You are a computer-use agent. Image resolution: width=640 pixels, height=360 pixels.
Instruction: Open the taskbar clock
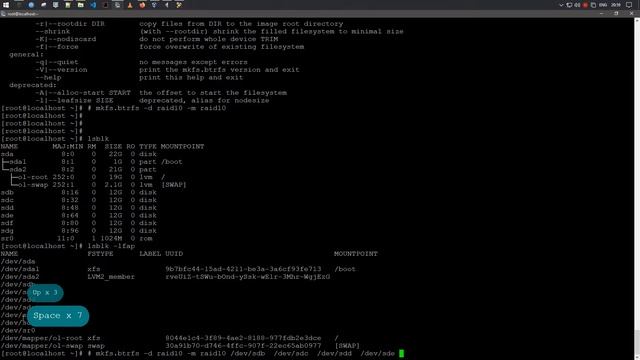[x=616, y=5]
